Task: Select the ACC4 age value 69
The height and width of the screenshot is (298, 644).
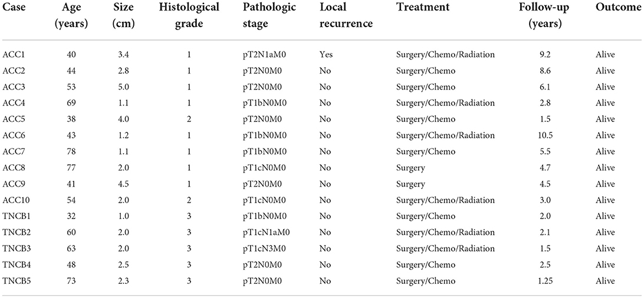Action: coord(71,103)
